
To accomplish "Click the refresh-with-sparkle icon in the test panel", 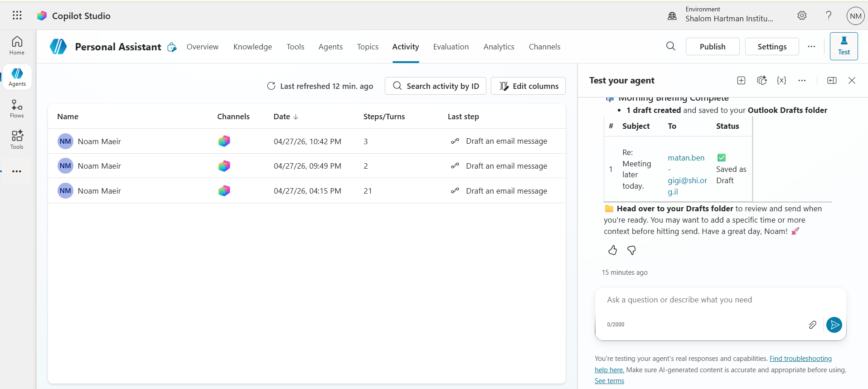I will click(762, 80).
